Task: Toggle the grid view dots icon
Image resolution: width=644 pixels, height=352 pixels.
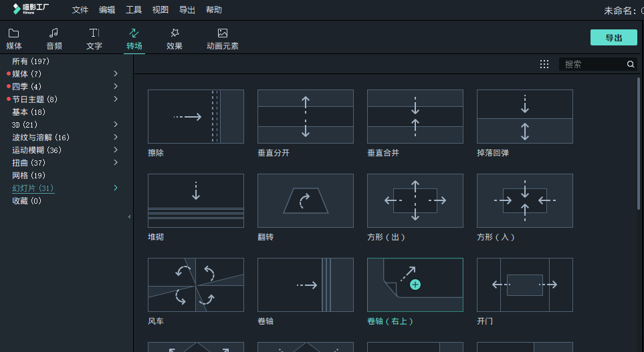Action: coord(544,64)
